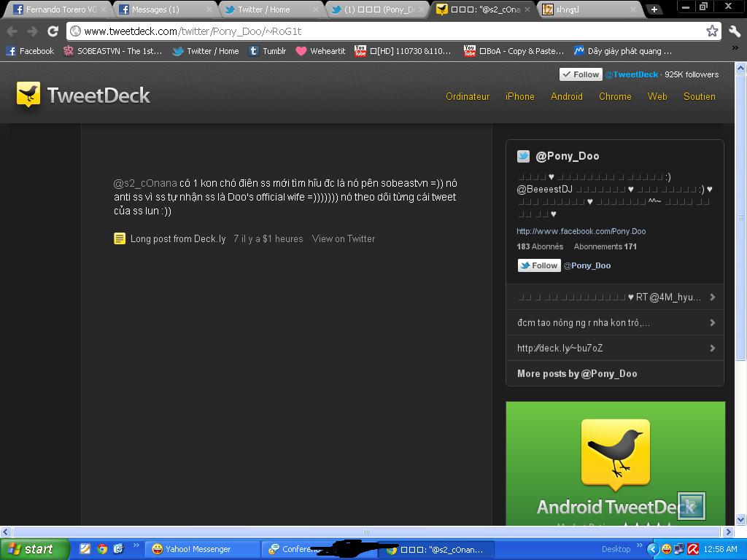Click View on Twitter link
The height and width of the screenshot is (560, 747).
(344, 238)
